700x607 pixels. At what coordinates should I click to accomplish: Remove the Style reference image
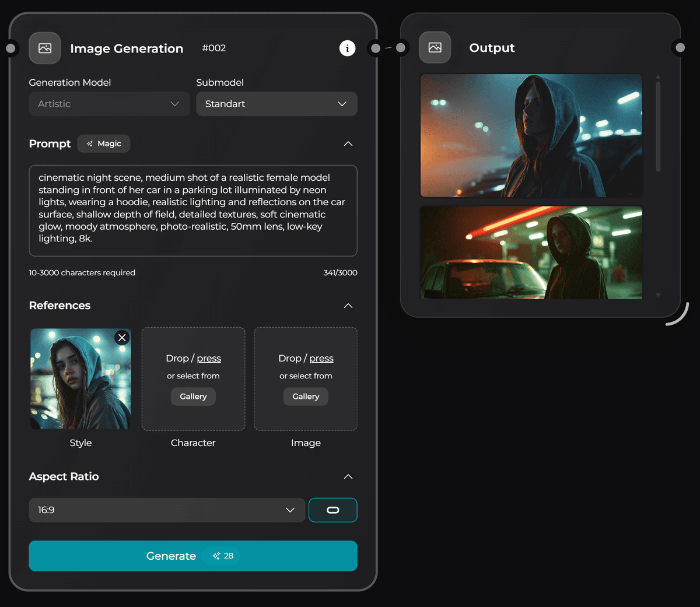[x=122, y=338]
